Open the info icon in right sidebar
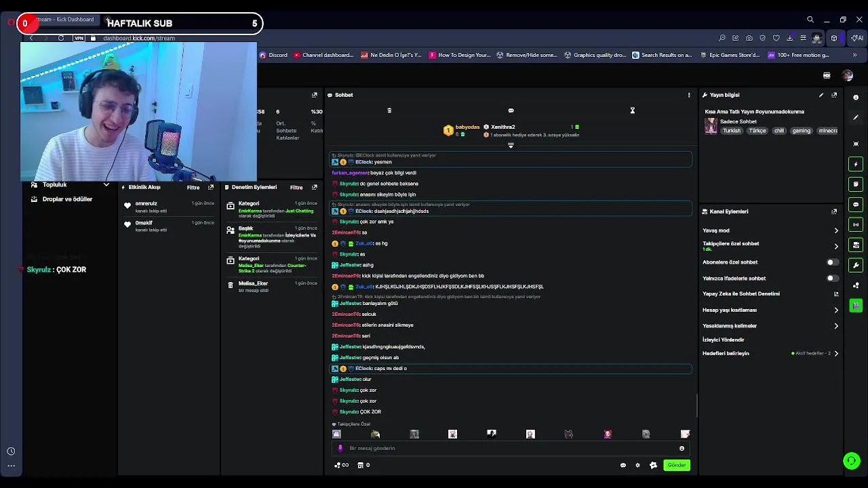The width and height of the screenshot is (868, 488). point(856,98)
